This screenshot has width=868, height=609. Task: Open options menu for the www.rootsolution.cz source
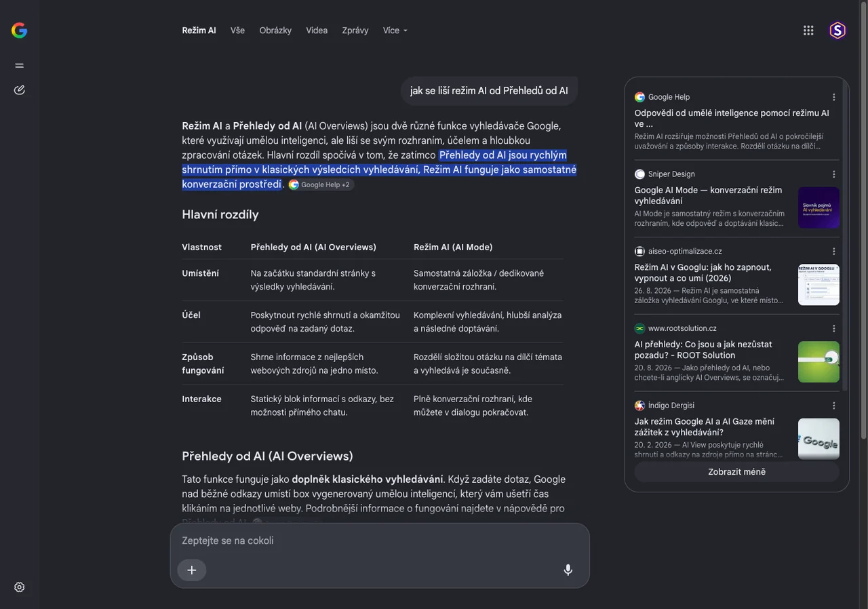click(834, 328)
